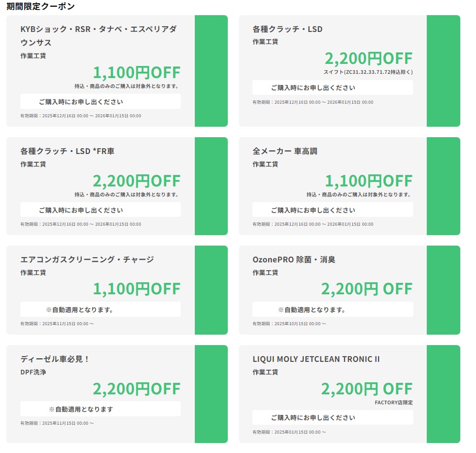This screenshot has width=476, height=453.
Task: Click ※自動適用となります box in the DPF洗浄 coupon
Action: (x=101, y=409)
